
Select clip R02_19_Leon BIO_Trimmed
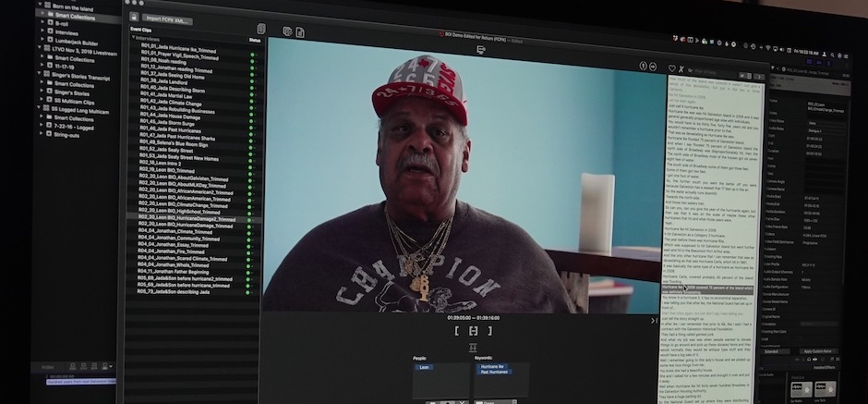coord(166,169)
